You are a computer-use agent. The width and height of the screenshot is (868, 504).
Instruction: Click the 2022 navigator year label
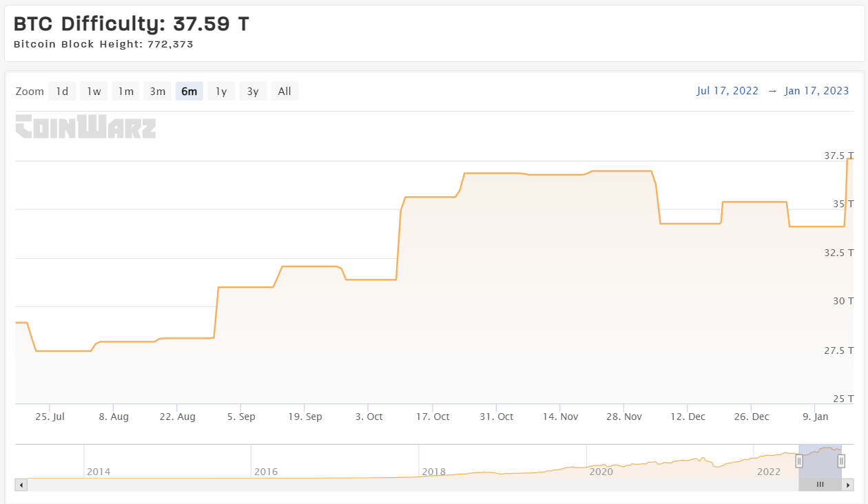(769, 472)
